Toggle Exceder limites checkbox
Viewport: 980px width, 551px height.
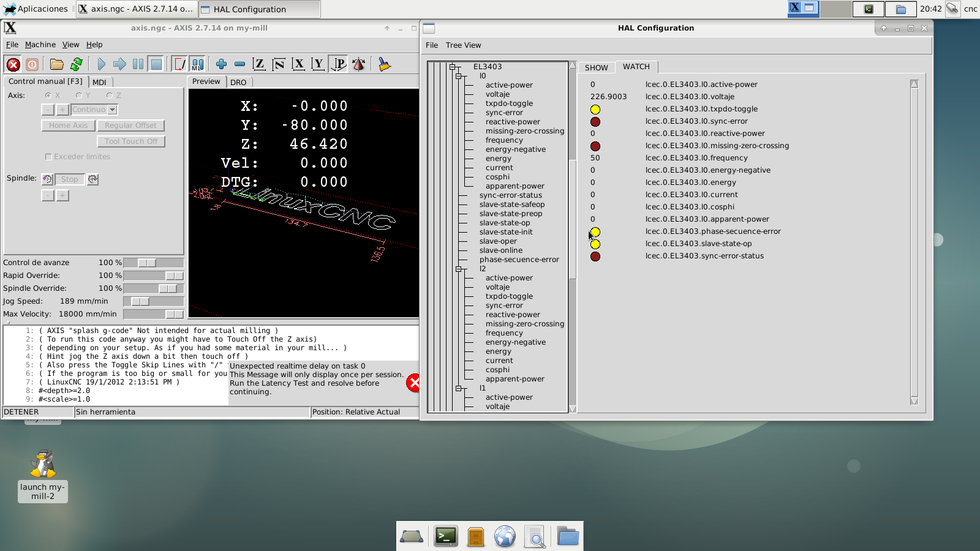(48, 157)
